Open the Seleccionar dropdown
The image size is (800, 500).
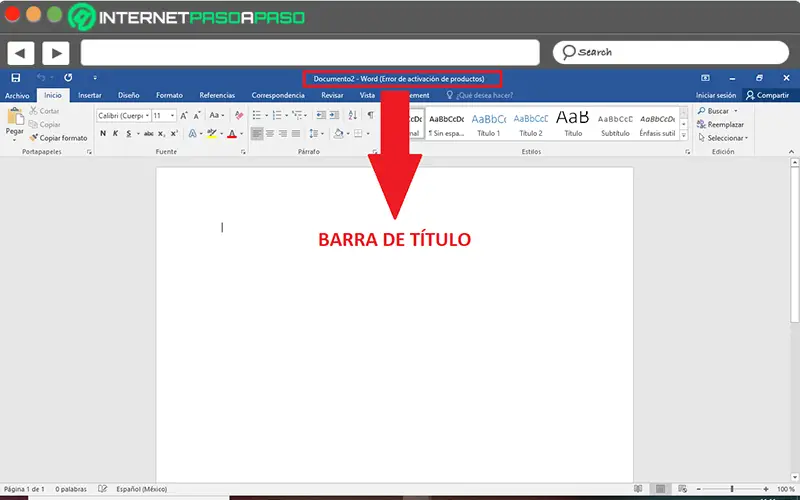(x=723, y=138)
